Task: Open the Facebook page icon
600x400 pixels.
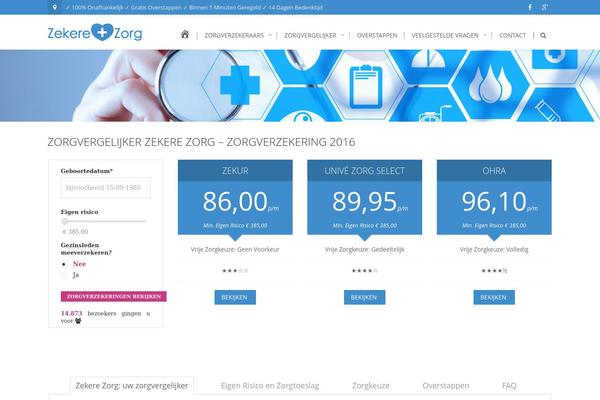Action: tap(530, 7)
